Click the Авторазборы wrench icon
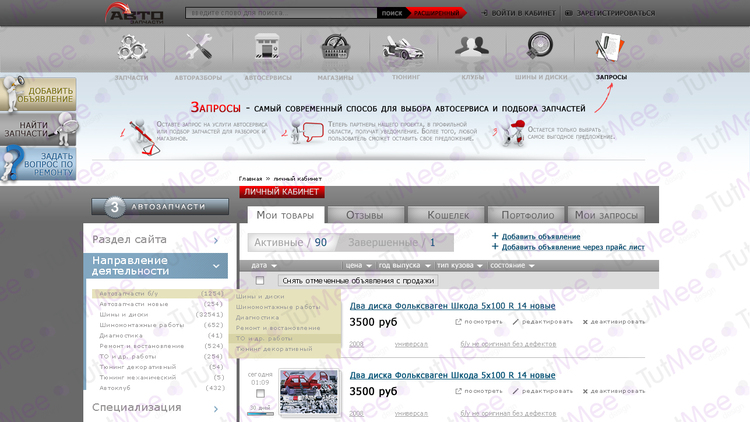Image resolution: width=750 pixels, height=422 pixels. [x=198, y=47]
